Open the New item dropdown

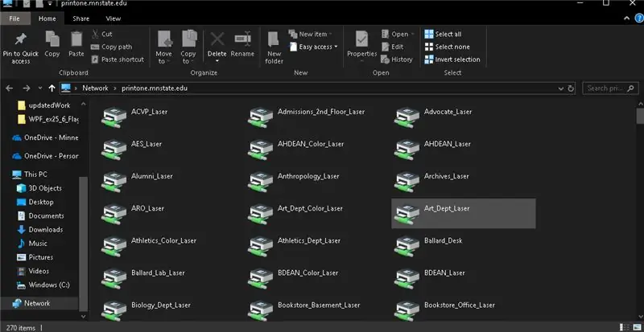311,34
